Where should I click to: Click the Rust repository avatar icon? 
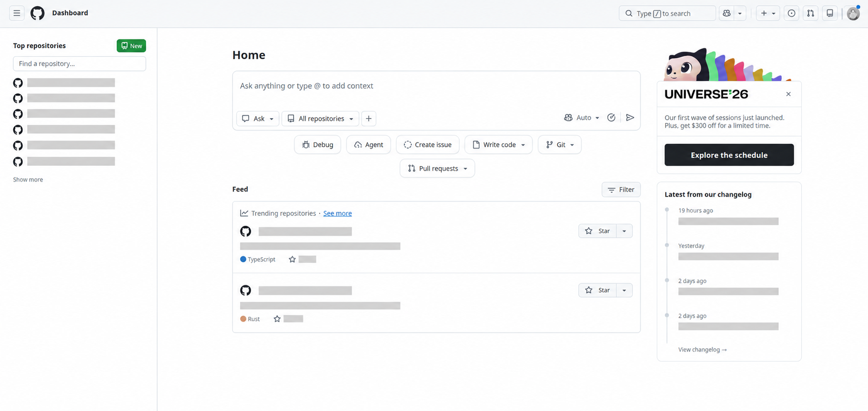tap(245, 291)
